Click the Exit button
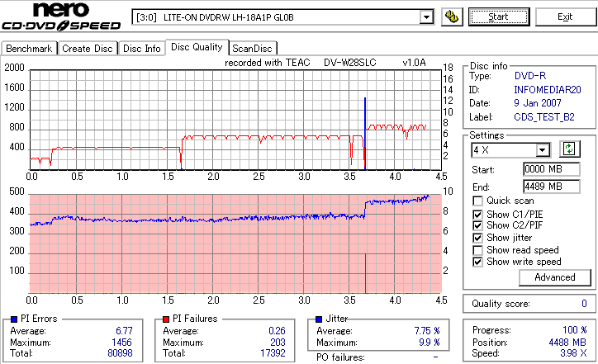598x364 pixels. click(x=565, y=17)
